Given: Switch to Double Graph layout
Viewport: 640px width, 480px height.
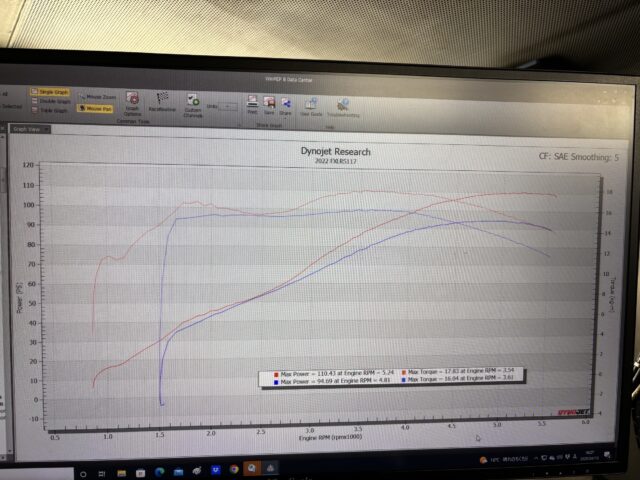Looking at the screenshot, I should (x=53, y=101).
